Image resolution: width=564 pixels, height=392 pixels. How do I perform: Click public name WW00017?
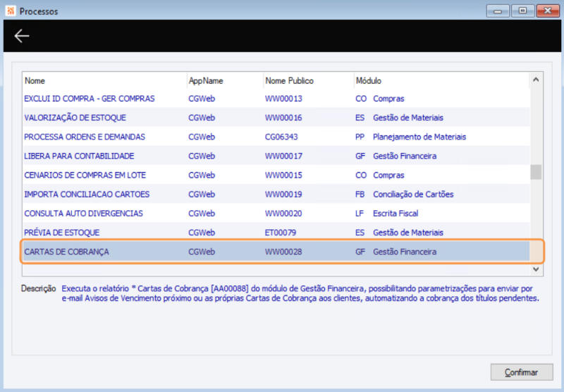pos(283,156)
